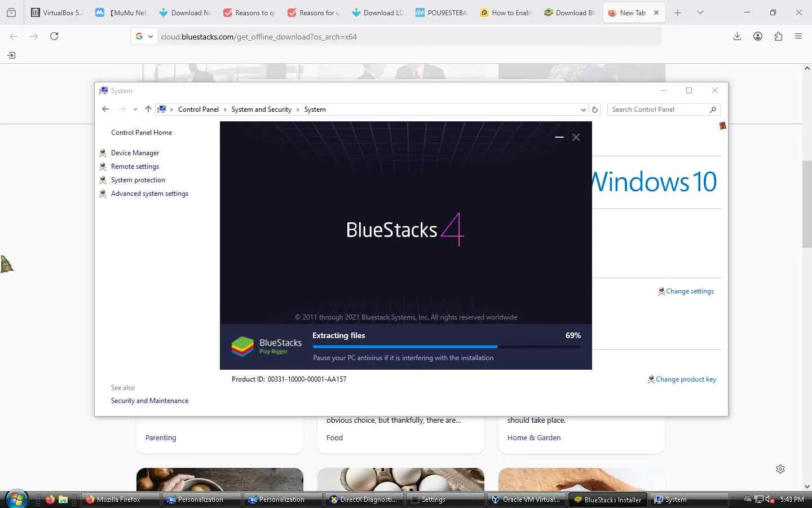Click the Change settings link

pyautogui.click(x=690, y=291)
